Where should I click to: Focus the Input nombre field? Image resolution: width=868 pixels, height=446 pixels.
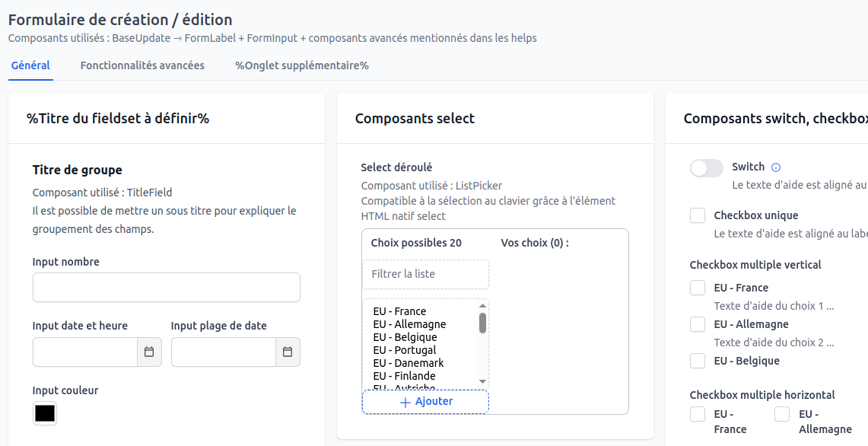pyautogui.click(x=166, y=288)
